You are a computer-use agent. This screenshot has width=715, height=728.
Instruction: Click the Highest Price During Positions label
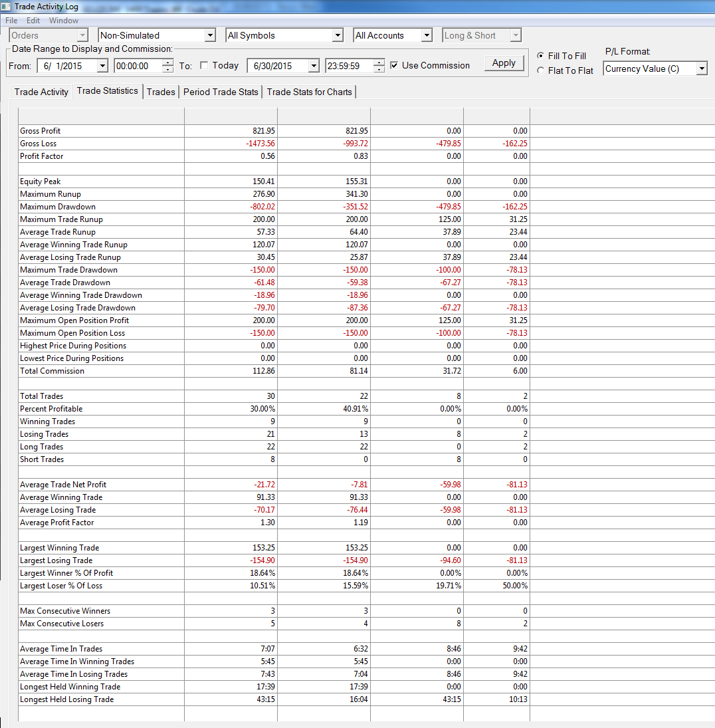73,346
